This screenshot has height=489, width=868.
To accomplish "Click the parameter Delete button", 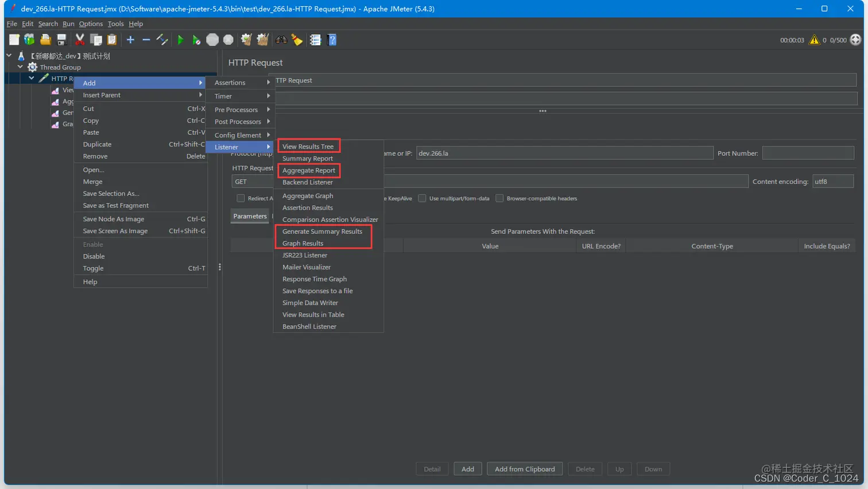I will (x=585, y=469).
